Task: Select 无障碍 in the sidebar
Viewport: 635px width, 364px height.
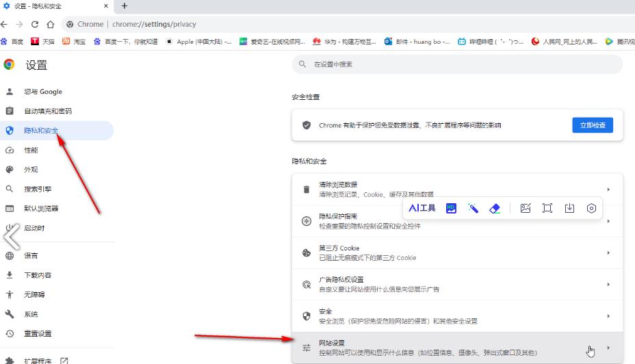Action: (x=57, y=294)
